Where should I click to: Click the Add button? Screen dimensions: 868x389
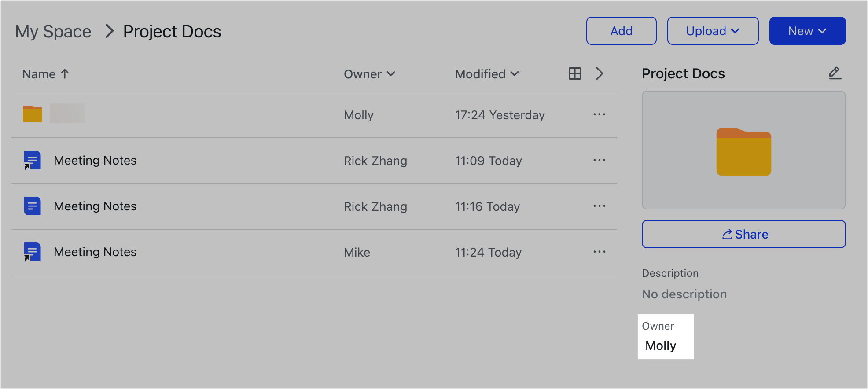(621, 31)
